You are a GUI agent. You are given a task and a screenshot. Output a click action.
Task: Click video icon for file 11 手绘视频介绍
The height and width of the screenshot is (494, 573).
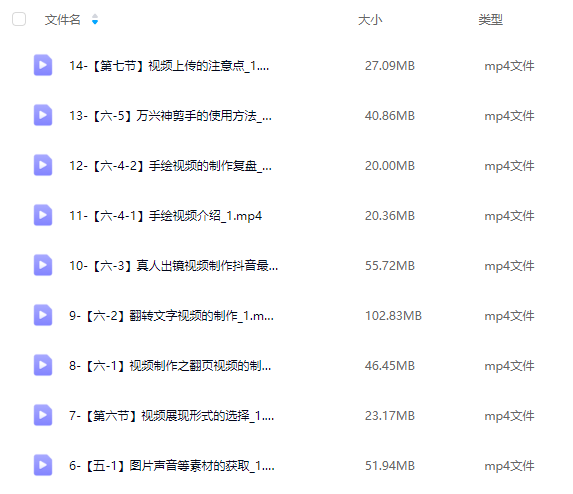[x=43, y=215]
